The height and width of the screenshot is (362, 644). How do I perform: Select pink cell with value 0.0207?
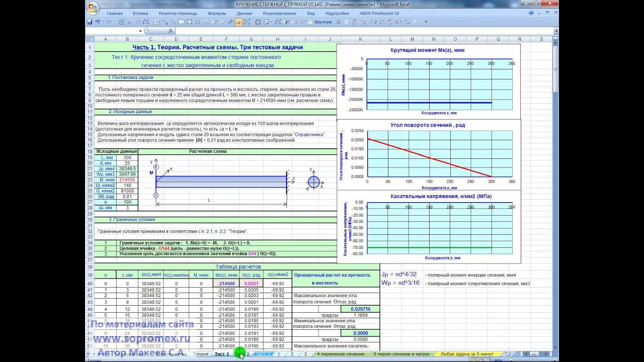click(251, 284)
